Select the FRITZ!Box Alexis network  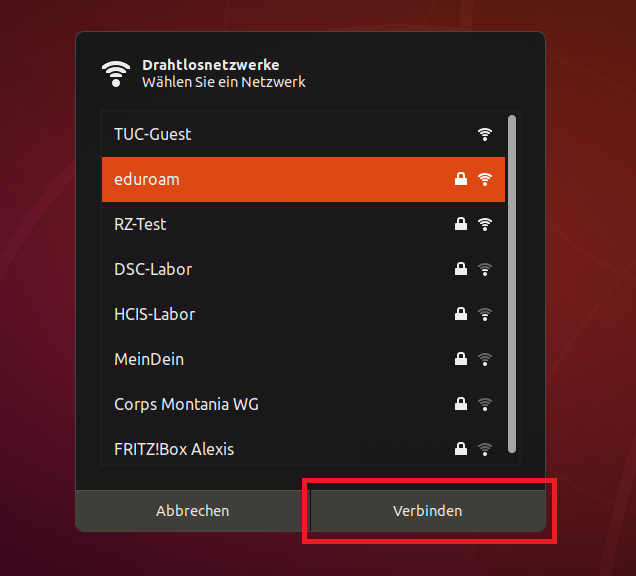(303, 449)
